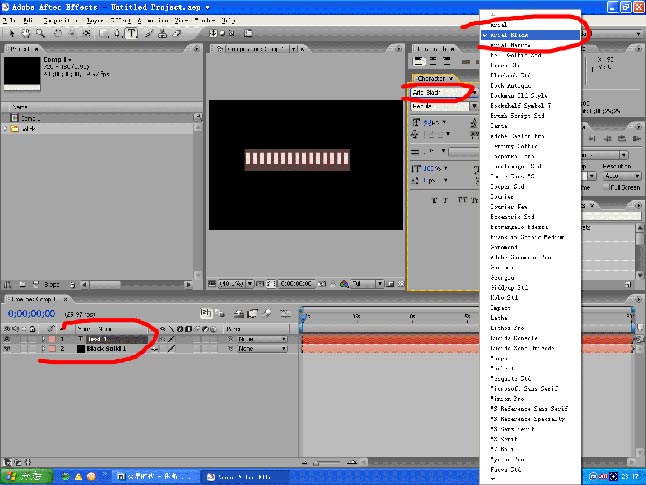Screen dimensions: 646x485
Task: Open viewer resolution Full dropdown
Action: pyautogui.click(x=367, y=284)
